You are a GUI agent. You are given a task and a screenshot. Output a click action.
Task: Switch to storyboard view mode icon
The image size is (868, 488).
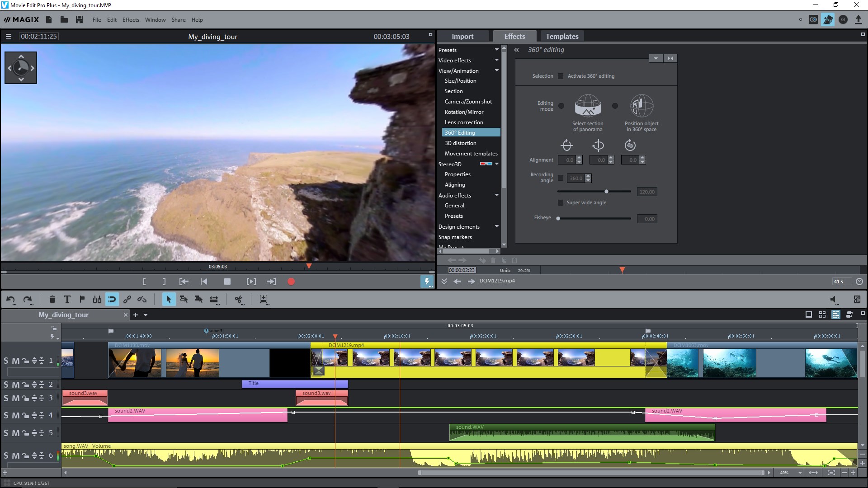[809, 314]
